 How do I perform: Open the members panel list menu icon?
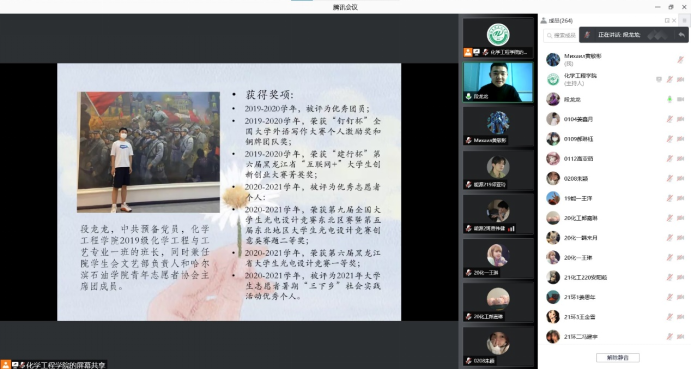click(x=685, y=21)
